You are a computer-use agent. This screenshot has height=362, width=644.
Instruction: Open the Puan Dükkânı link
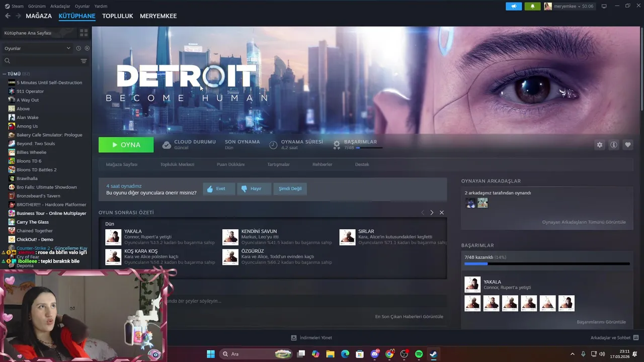(230, 164)
